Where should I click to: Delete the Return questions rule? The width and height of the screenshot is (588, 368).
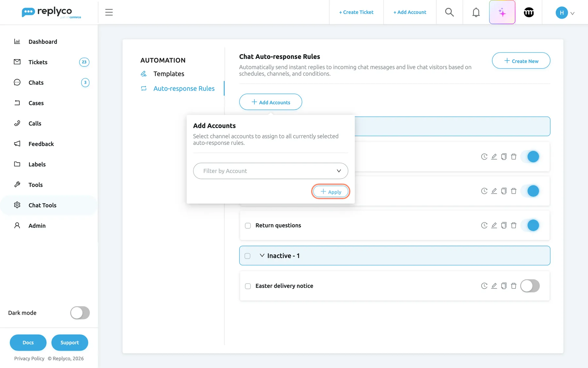[x=514, y=225]
